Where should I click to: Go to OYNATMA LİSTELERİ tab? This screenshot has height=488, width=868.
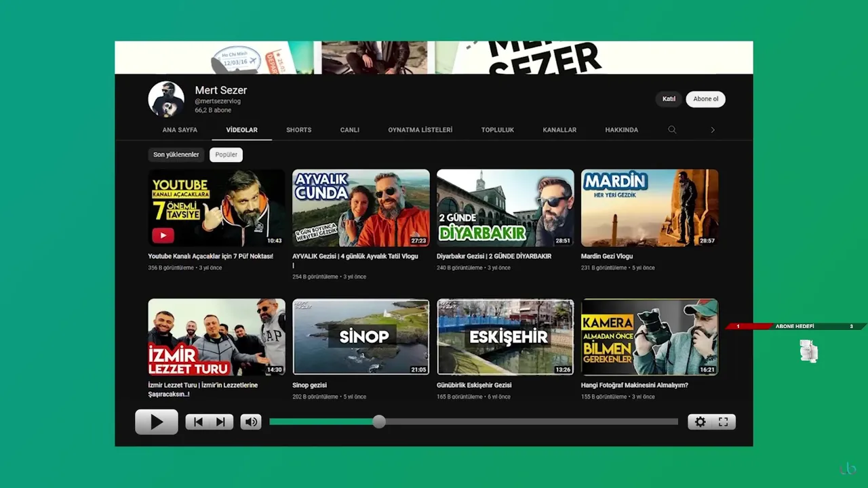[x=420, y=129]
